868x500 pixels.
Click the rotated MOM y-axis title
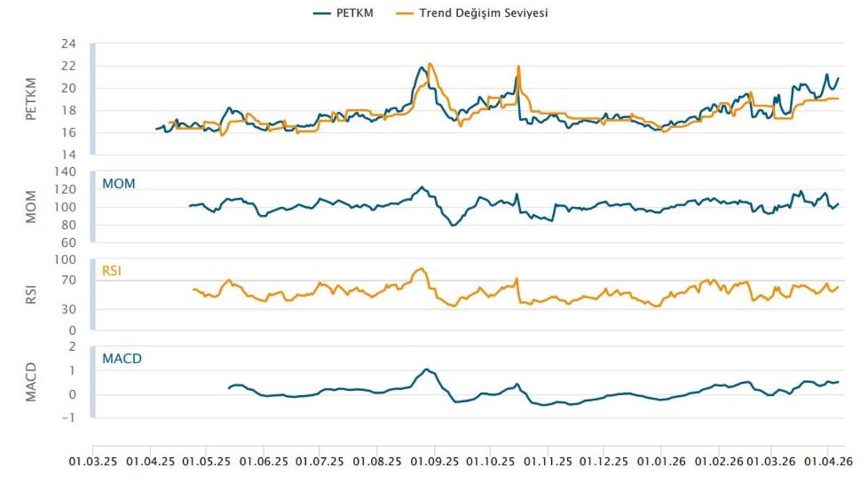coord(31,207)
